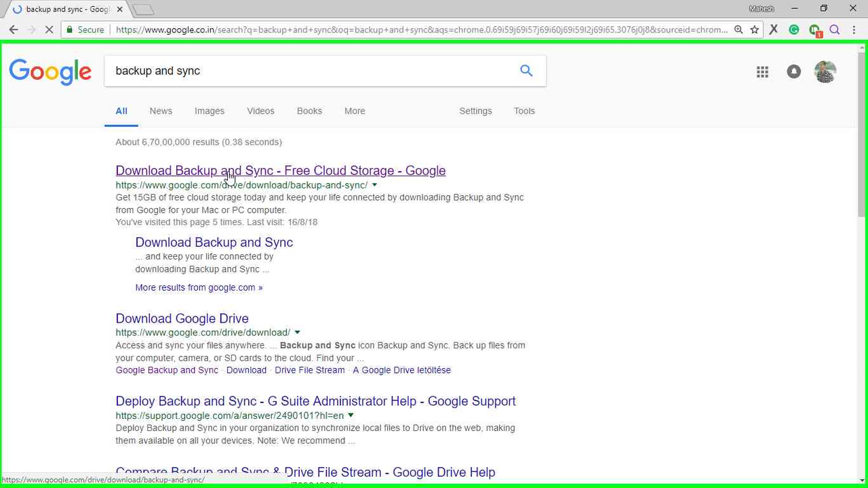
Task: Switch to the Books results tab
Action: [309, 111]
